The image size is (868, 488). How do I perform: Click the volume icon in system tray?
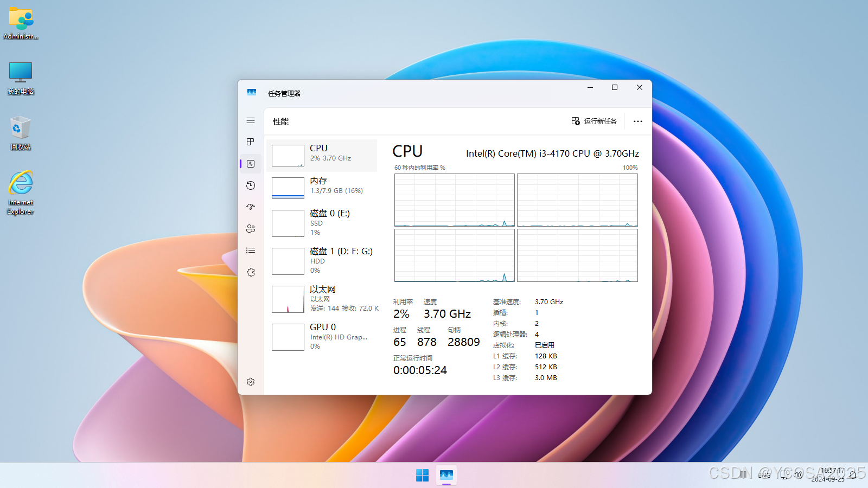(798, 475)
